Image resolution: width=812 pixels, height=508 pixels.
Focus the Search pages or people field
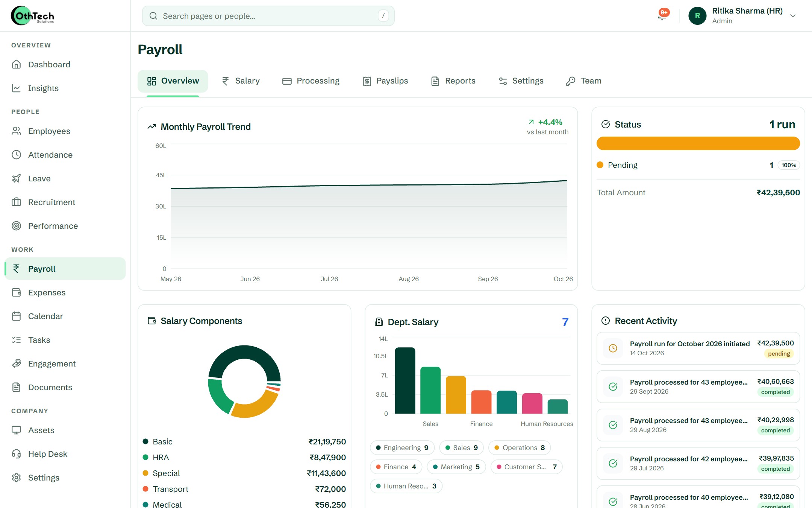tap(268, 16)
